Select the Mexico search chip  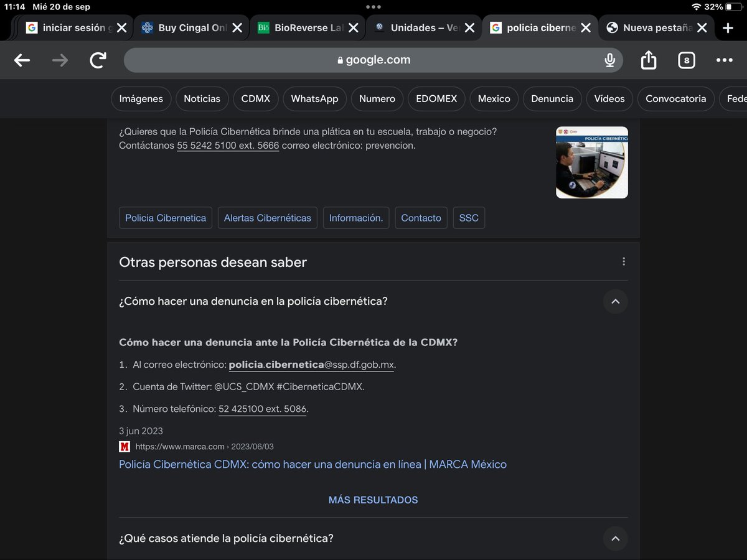click(494, 98)
